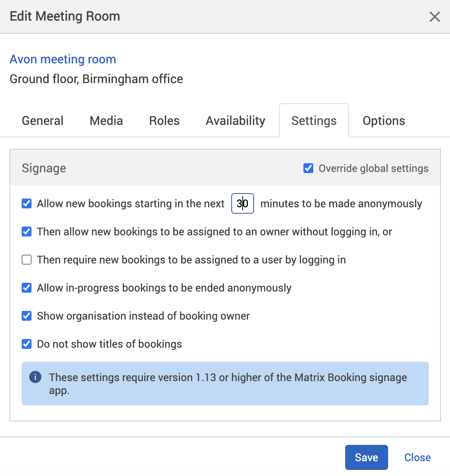The width and height of the screenshot is (450, 476).
Task: Open the Media tab
Action: 106,120
